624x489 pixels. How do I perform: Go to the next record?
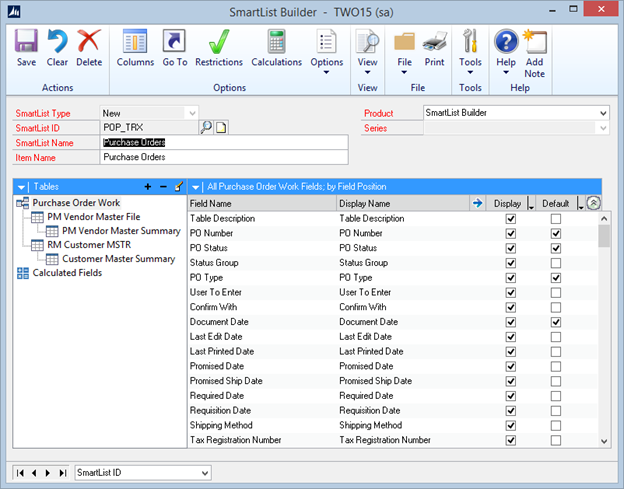(x=48, y=473)
